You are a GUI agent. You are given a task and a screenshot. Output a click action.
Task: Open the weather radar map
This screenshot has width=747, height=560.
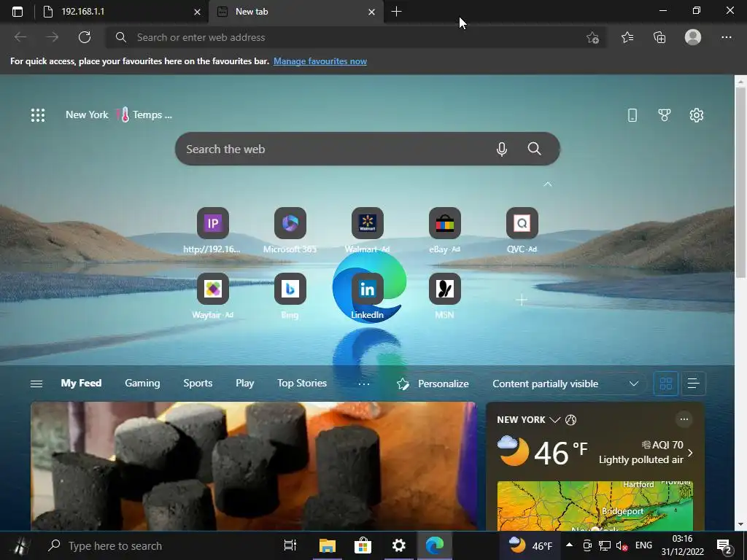tap(595, 506)
